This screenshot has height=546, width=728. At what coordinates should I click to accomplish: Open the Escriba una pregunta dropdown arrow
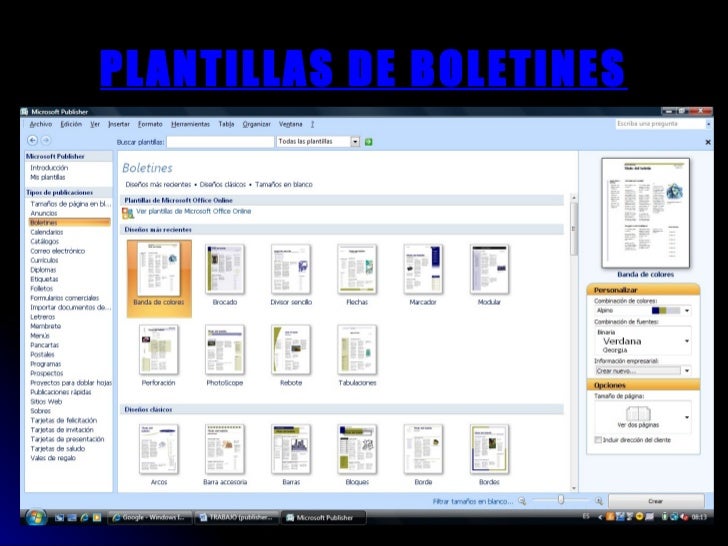click(x=708, y=124)
